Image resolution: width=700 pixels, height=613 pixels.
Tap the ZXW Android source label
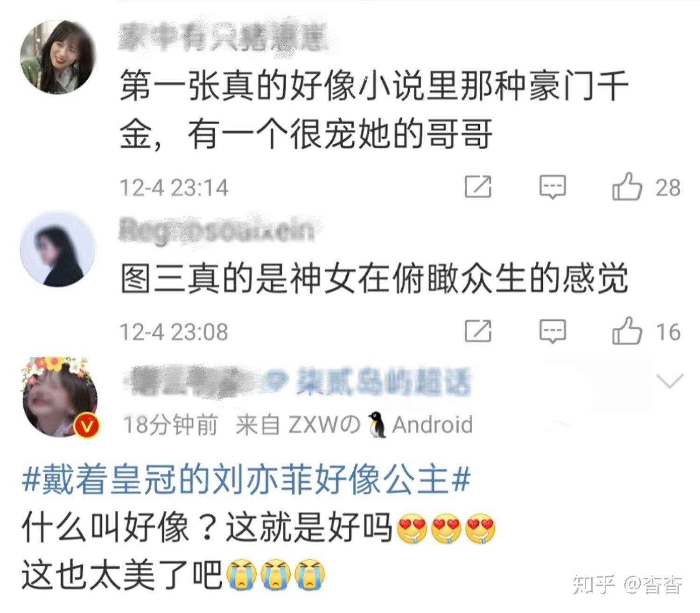(354, 425)
